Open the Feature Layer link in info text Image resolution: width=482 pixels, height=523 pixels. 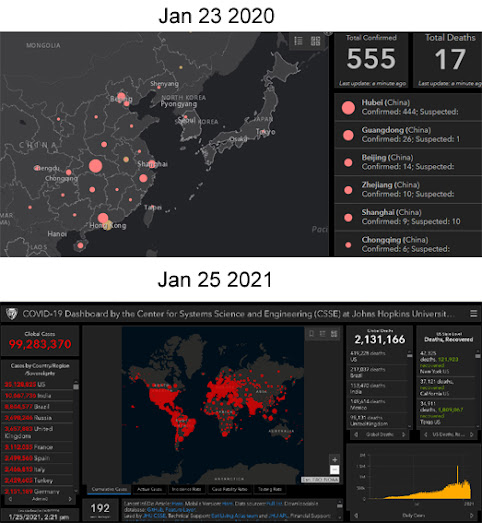tap(180, 510)
